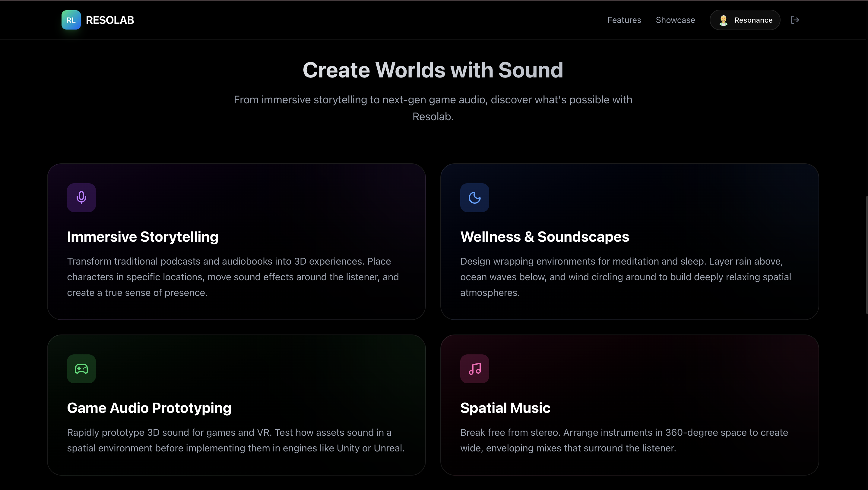Click the crescent moon Wellness icon
Image resolution: width=868 pixels, height=490 pixels.
tap(474, 198)
